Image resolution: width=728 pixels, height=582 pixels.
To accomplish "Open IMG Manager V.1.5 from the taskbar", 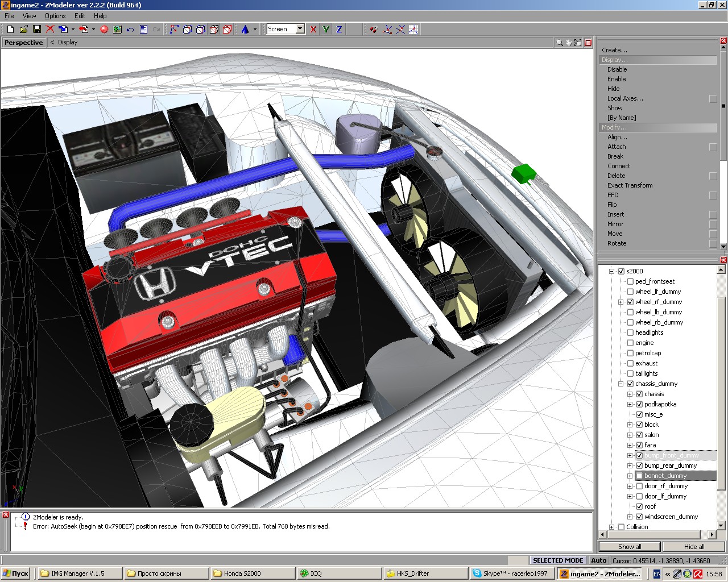I will coord(79,573).
